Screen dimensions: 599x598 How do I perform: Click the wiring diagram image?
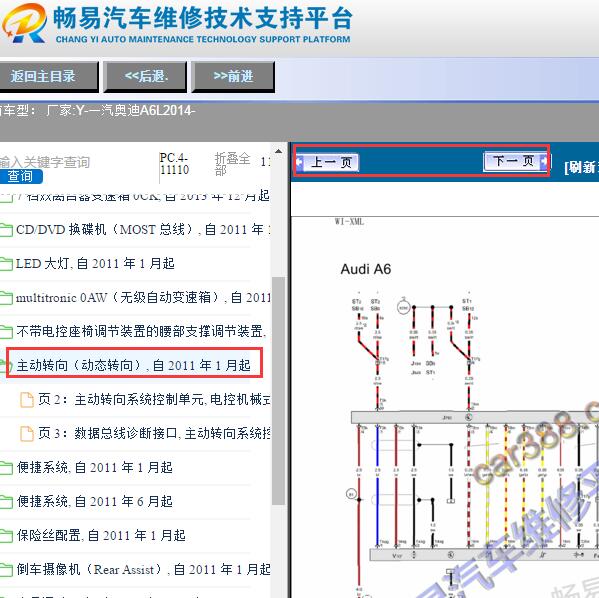(x=472, y=443)
